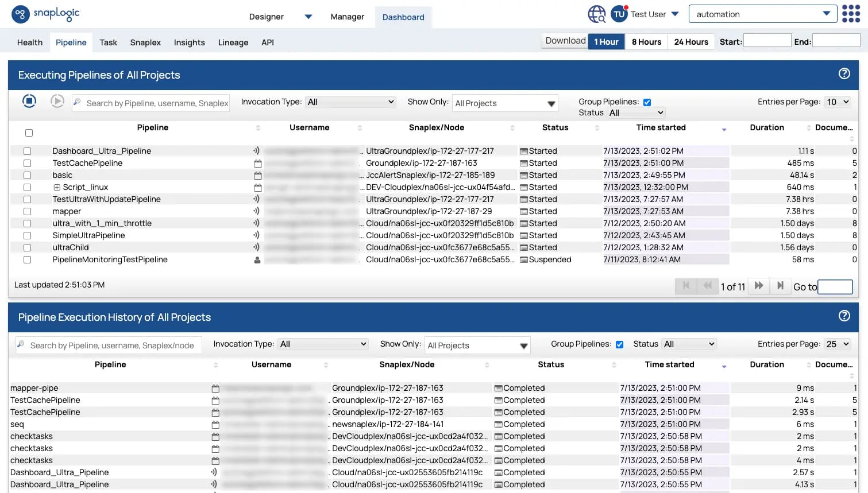The width and height of the screenshot is (868, 493).
Task: Click ultra invocation icon for Dashboard_Ultra_Pipeline
Action: click(x=257, y=150)
